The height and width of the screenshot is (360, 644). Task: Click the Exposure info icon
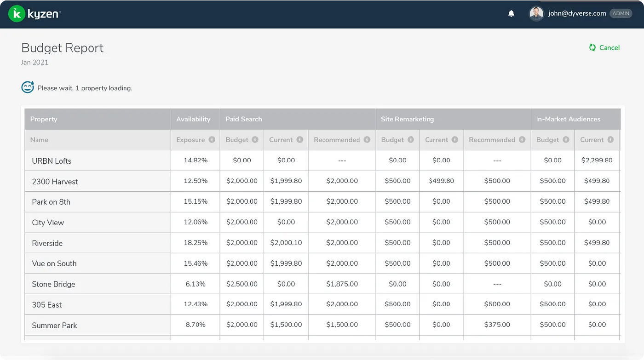point(212,140)
